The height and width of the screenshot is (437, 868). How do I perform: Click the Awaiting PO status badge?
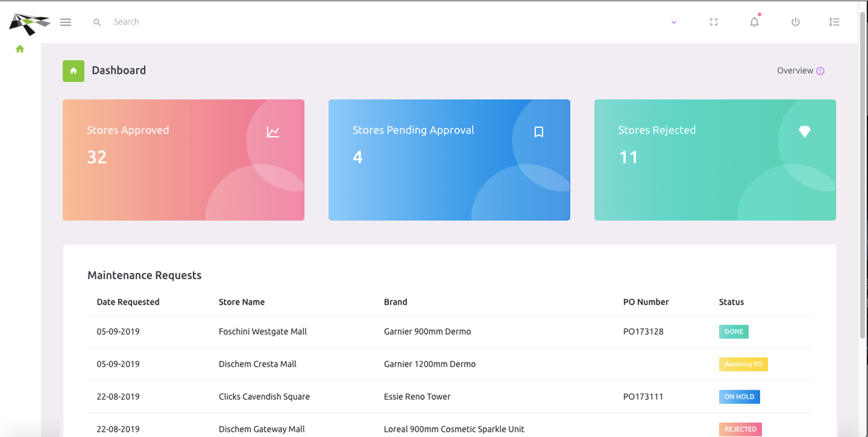pyautogui.click(x=743, y=364)
